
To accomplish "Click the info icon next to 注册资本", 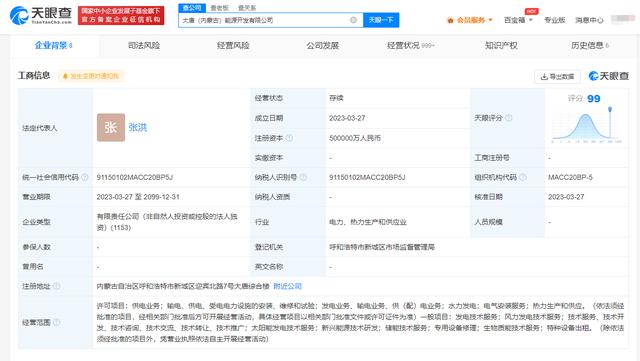I will (289, 138).
